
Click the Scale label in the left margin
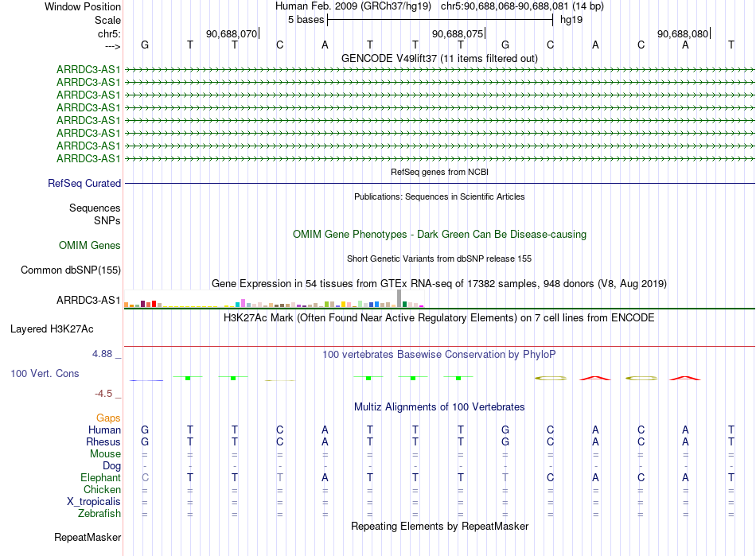click(107, 20)
